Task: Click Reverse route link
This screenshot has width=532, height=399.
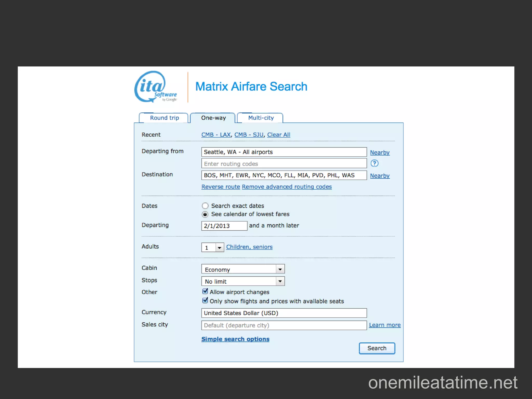Action: pyautogui.click(x=221, y=187)
